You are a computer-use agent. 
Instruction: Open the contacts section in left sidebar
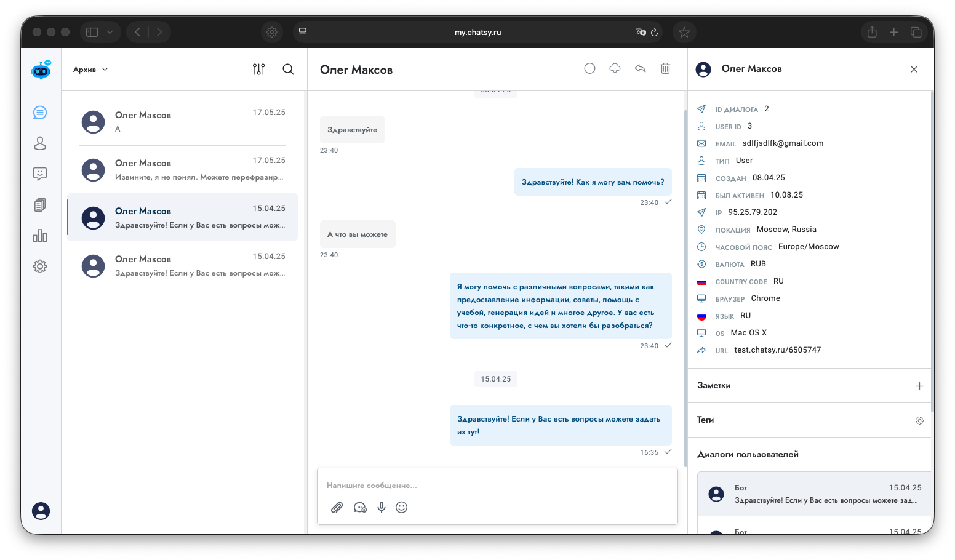(x=40, y=143)
